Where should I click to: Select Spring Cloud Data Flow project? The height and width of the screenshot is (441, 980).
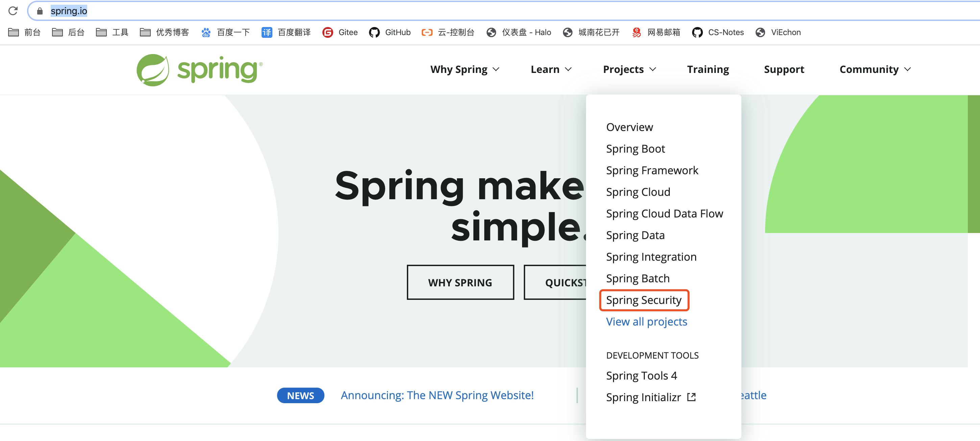pos(665,214)
